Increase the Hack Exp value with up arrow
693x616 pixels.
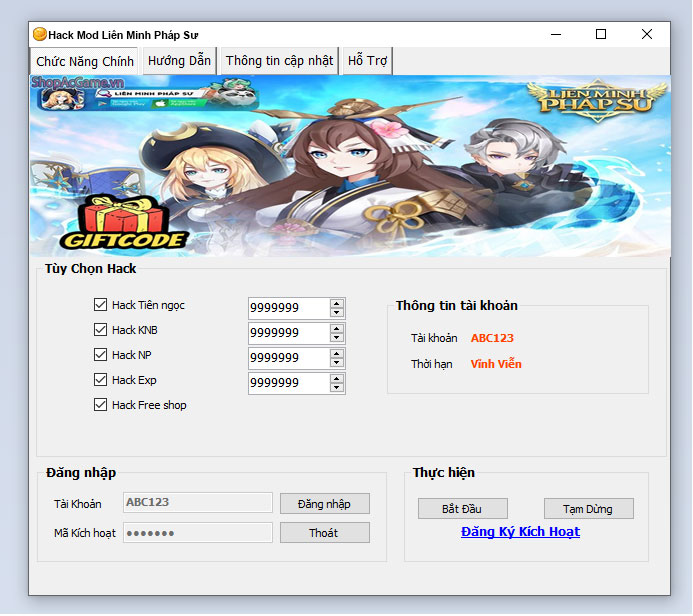click(337, 379)
